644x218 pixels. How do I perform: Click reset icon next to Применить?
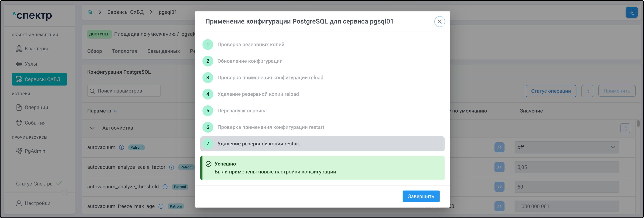pos(587,91)
